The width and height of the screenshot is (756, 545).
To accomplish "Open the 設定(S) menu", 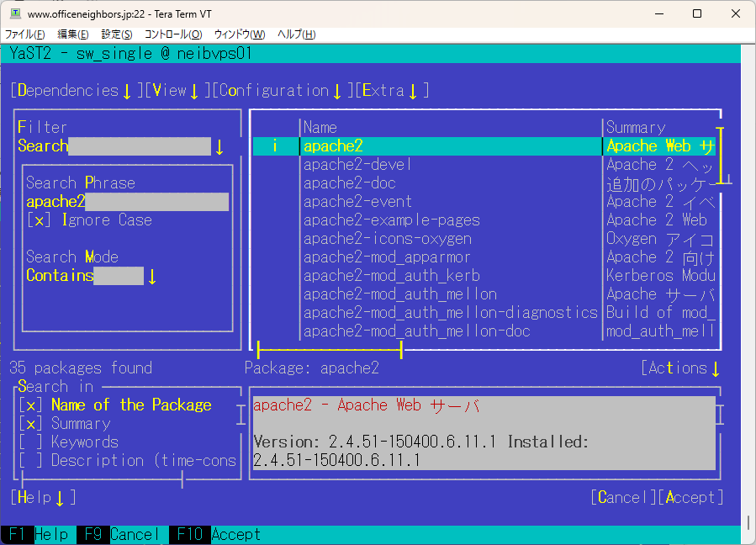I will tap(117, 34).
